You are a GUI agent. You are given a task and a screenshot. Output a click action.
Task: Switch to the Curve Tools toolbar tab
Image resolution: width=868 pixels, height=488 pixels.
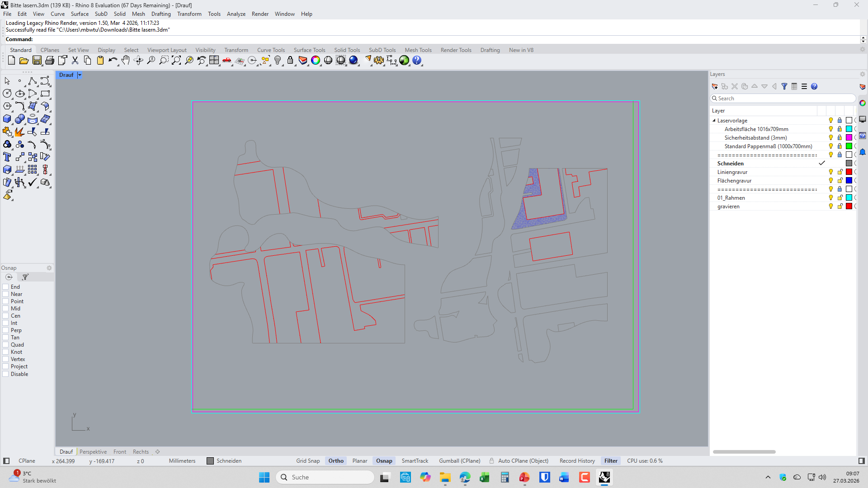[271, 50]
